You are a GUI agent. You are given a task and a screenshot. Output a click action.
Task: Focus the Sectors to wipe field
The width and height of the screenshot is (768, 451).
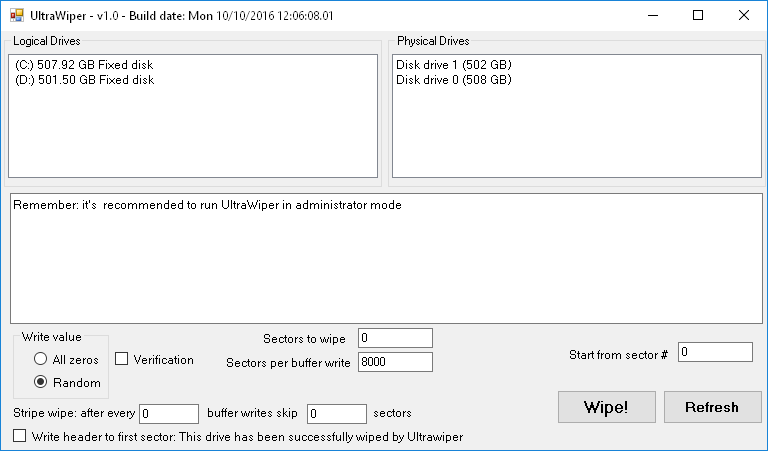point(395,338)
